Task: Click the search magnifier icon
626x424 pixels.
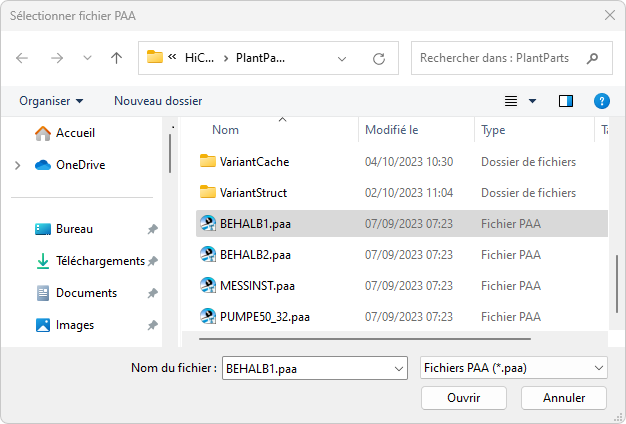Action: (x=594, y=58)
